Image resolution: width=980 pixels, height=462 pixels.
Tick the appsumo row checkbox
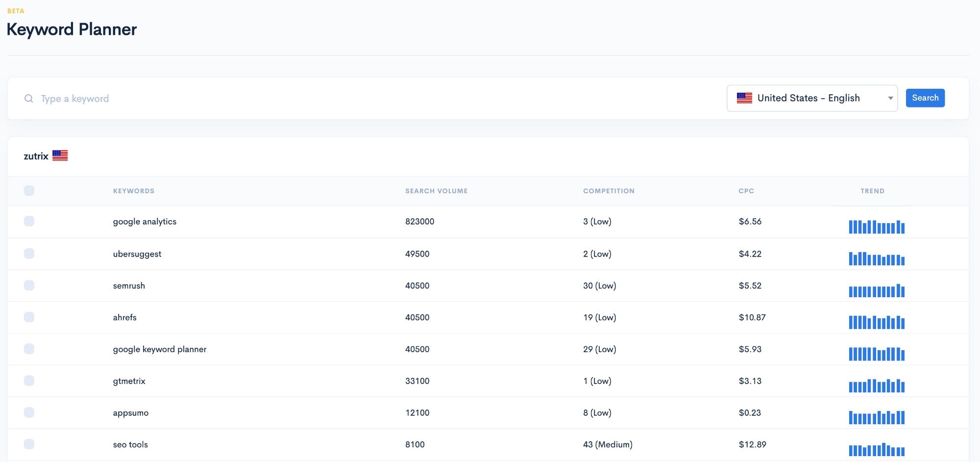[29, 412]
